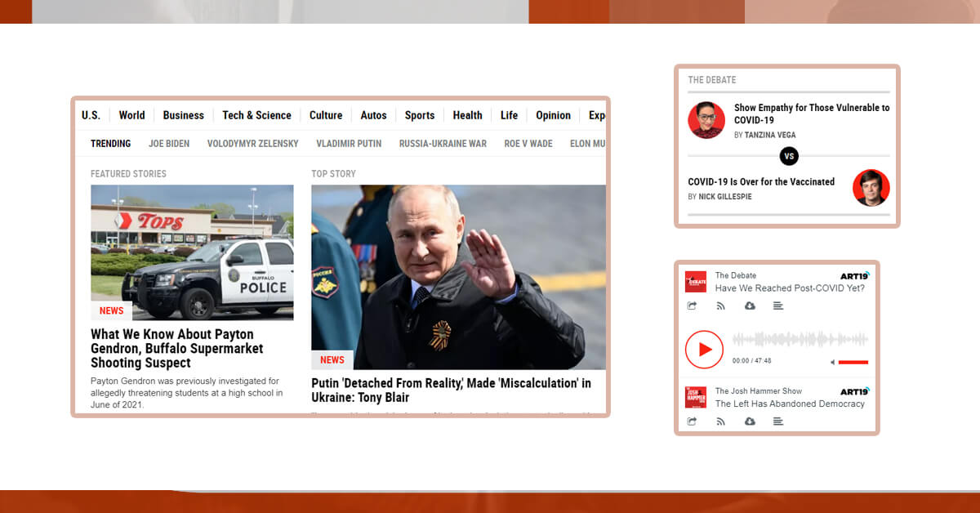
Task: Click ART19 logo beside Josh Hammer Show
Action: (855, 391)
